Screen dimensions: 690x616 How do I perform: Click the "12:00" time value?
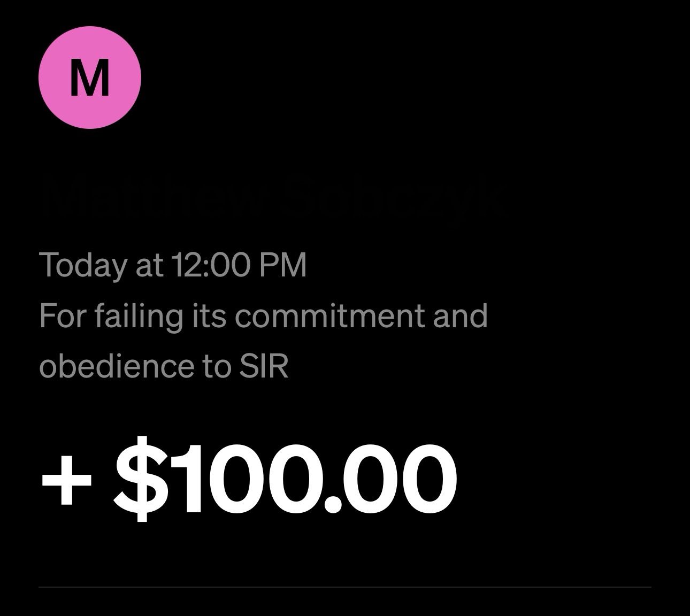coord(210,264)
